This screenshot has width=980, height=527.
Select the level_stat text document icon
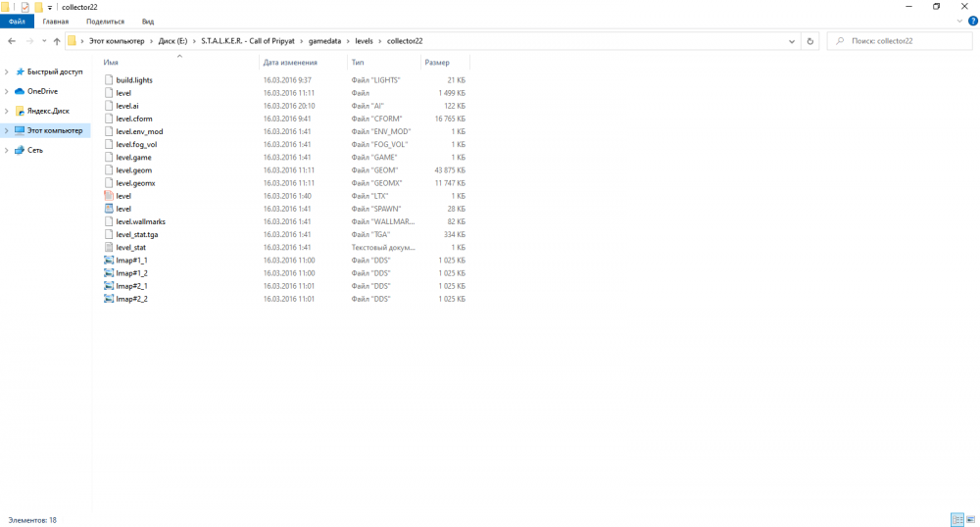click(109, 247)
